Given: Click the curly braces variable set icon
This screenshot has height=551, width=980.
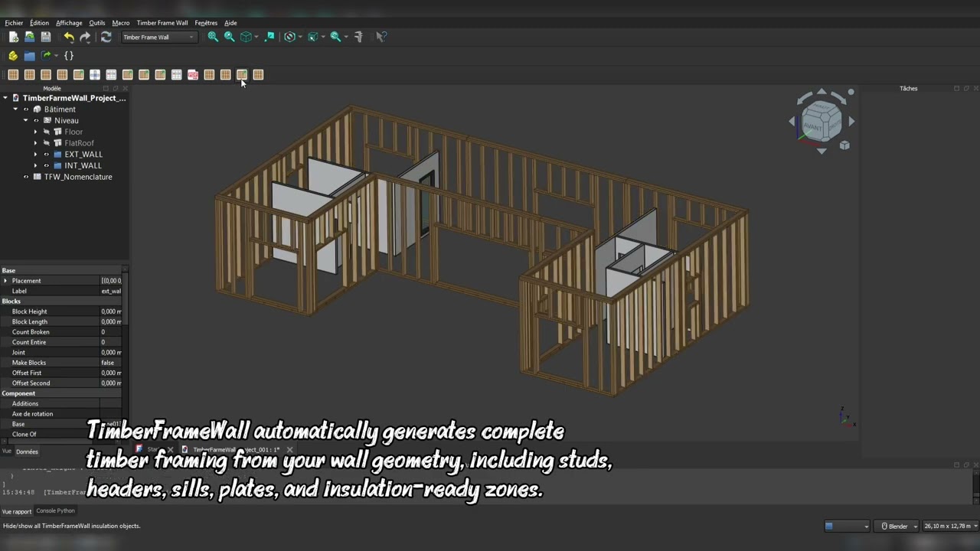Looking at the screenshot, I should point(68,56).
